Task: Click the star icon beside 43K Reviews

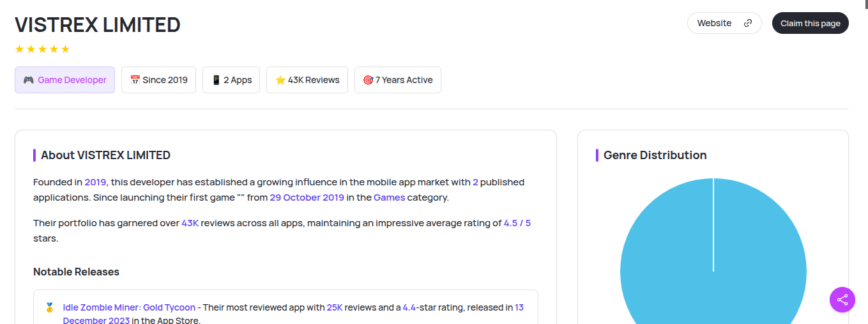Action: coord(280,80)
